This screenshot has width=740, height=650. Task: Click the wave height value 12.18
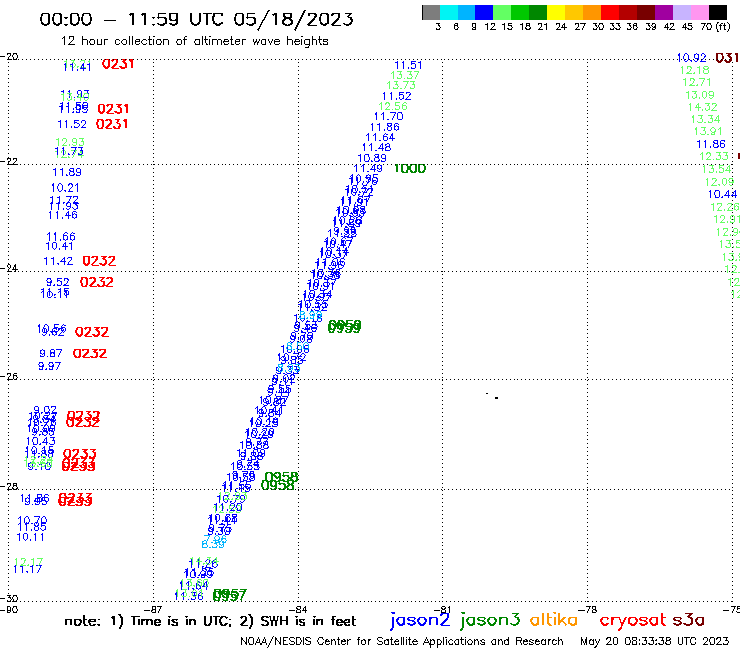click(x=695, y=70)
